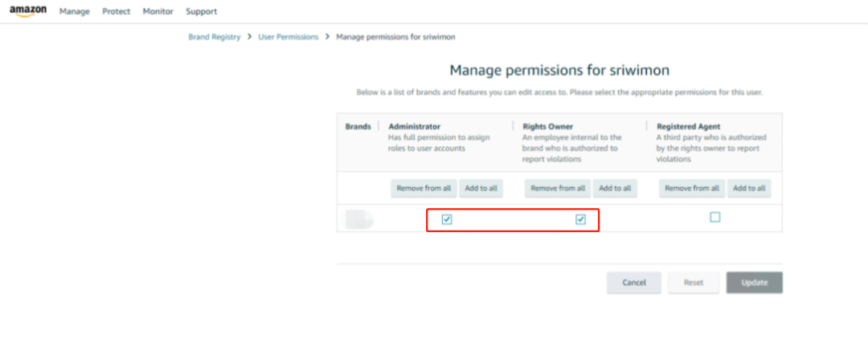Click Add to all under Registered Agent
Image resolution: width=868 pixels, height=339 pixels.
click(750, 188)
